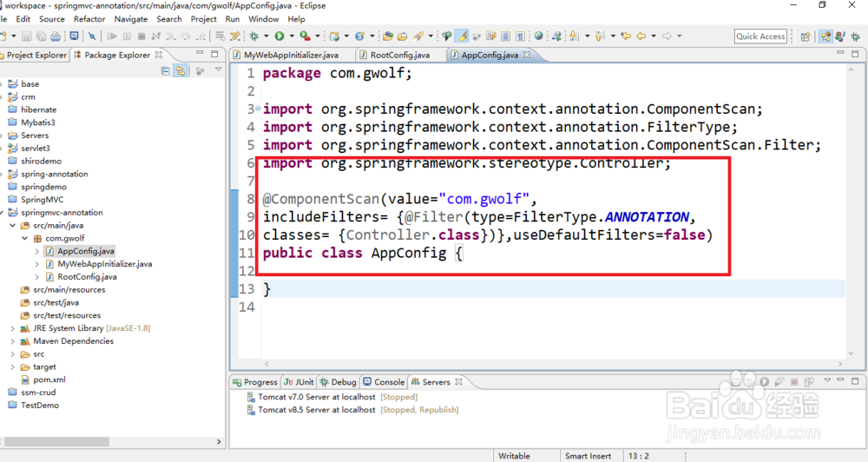Click Package Explorer horizontal scrollbar thumb
868x462 pixels.
[57, 441]
